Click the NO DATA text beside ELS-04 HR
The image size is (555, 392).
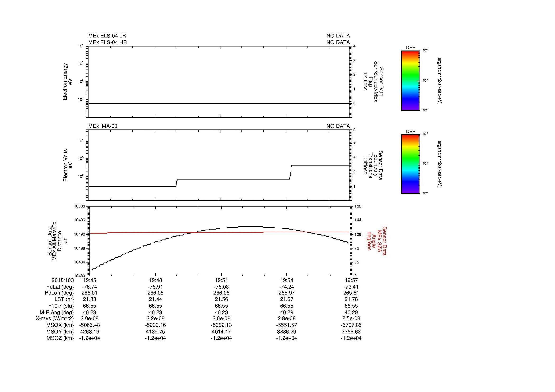[x=338, y=42]
